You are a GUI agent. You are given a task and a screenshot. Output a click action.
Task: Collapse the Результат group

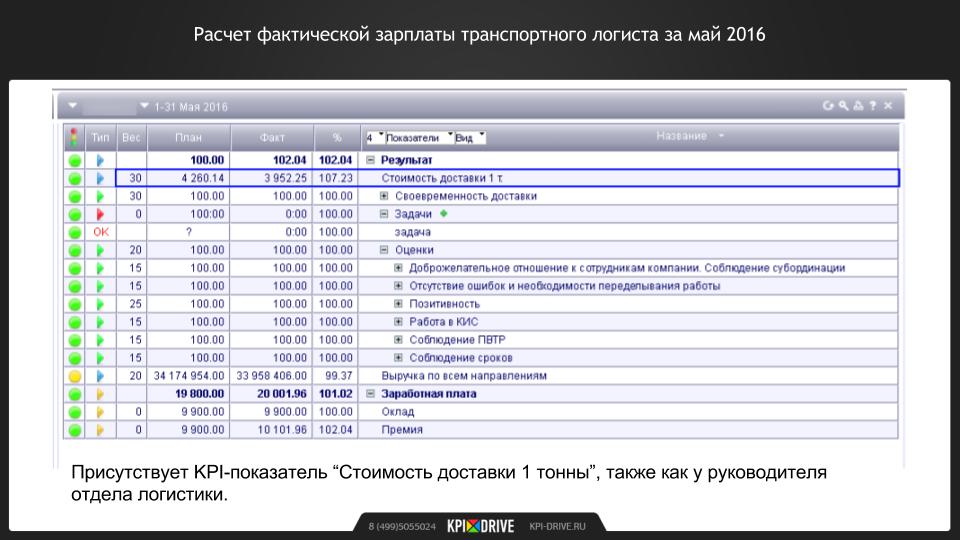(x=370, y=160)
